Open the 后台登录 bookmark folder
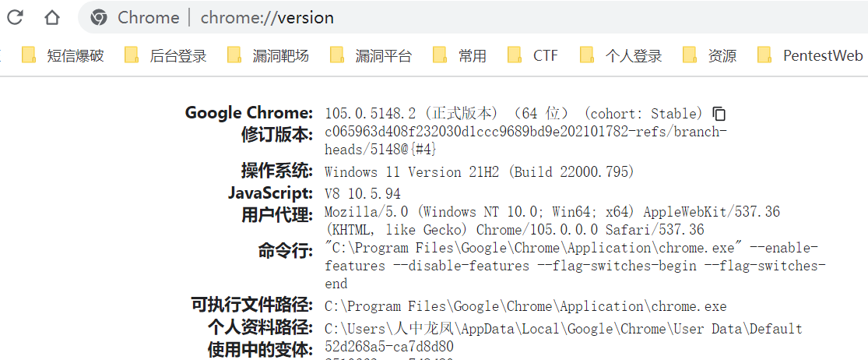This screenshot has width=868, height=360. (x=166, y=55)
